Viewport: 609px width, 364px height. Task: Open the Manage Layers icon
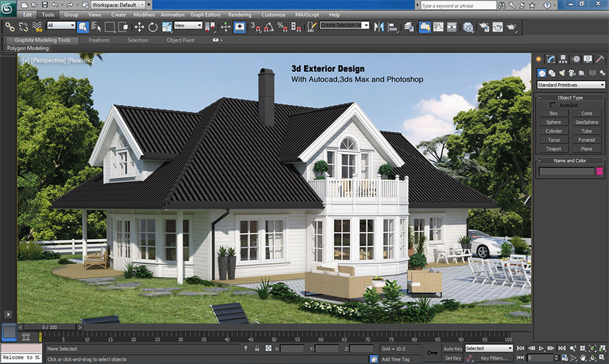[409, 27]
